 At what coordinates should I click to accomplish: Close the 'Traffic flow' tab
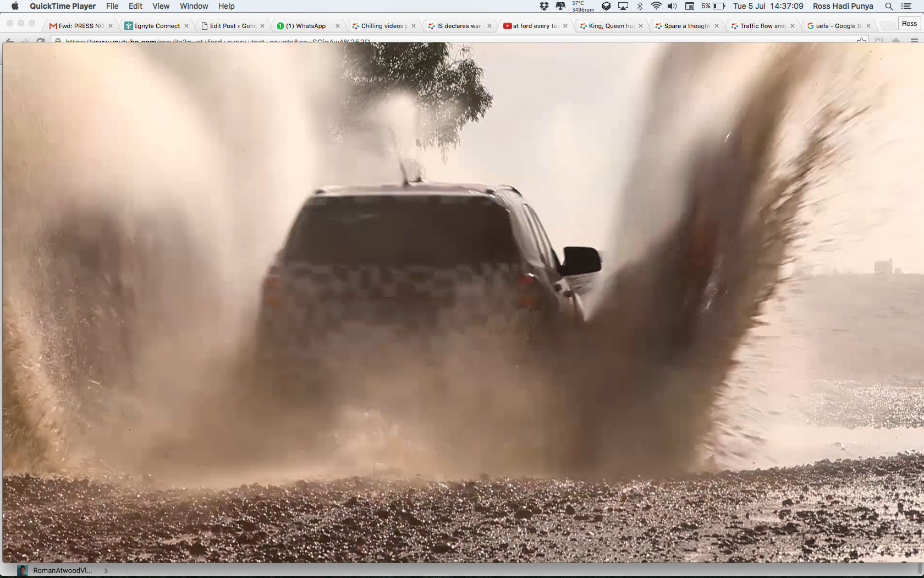coord(793,26)
